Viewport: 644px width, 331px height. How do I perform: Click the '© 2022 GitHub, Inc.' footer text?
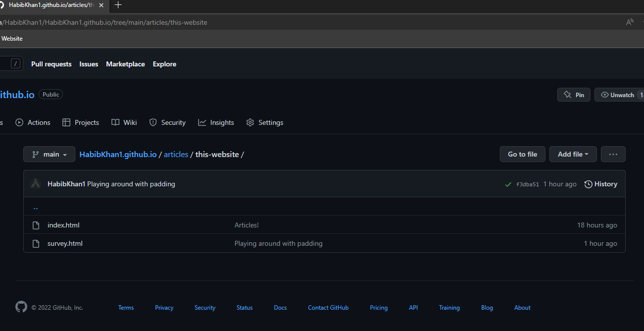point(57,308)
